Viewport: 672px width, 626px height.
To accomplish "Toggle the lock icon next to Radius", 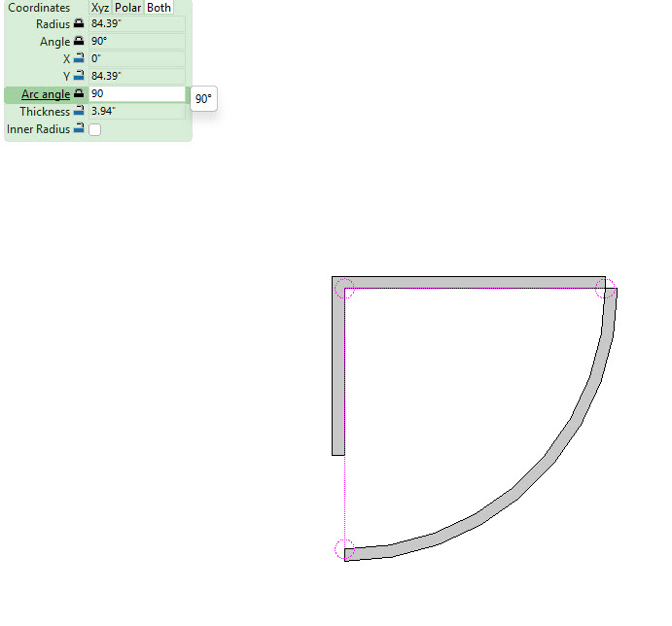I will (x=79, y=23).
